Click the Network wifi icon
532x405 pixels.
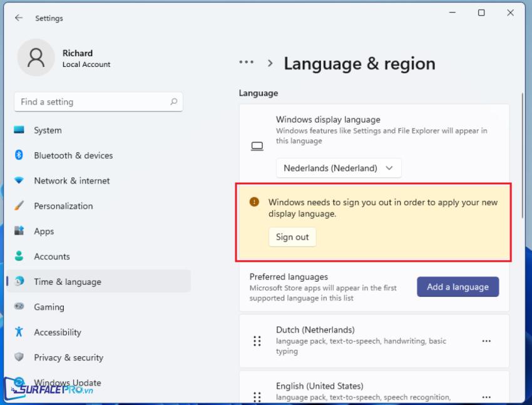(19, 180)
